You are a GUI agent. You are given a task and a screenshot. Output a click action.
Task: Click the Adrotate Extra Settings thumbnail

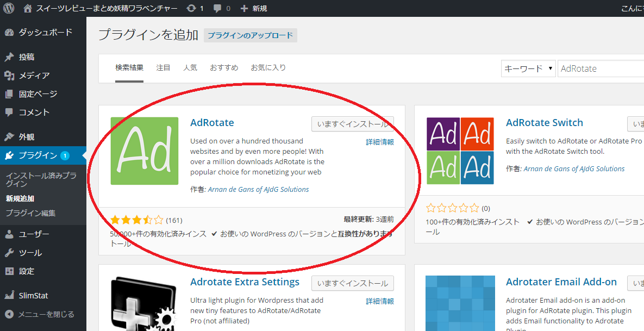point(145,303)
